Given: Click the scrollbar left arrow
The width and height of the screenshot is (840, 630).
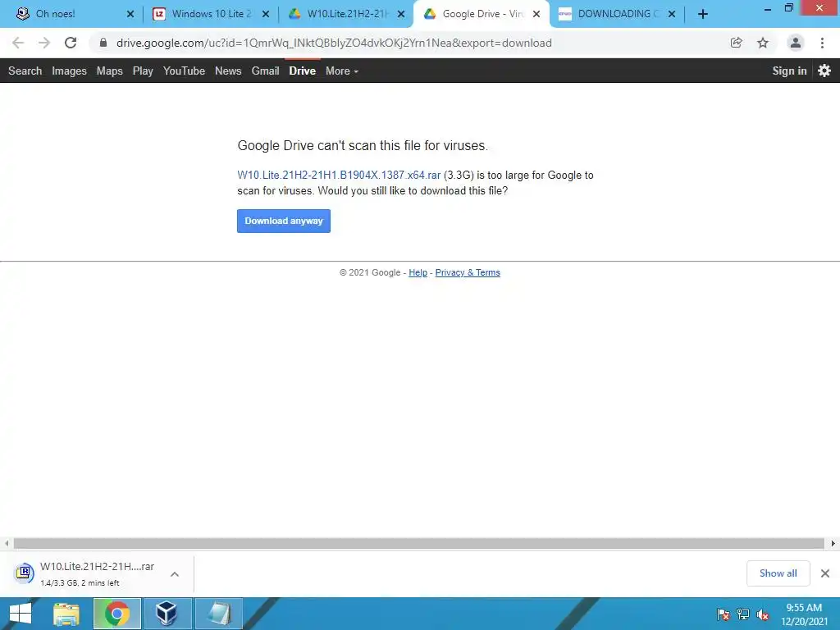Looking at the screenshot, I should (7, 543).
